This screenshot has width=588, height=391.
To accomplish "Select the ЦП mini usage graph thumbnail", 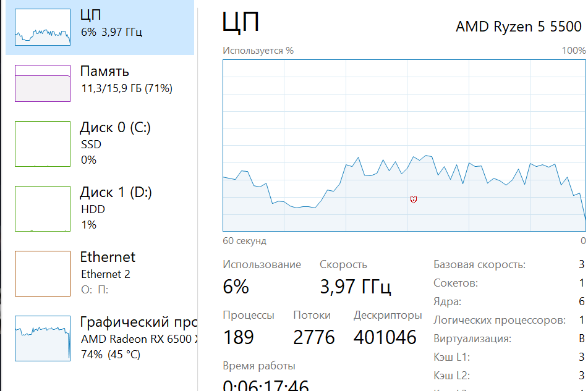I will point(43,27).
